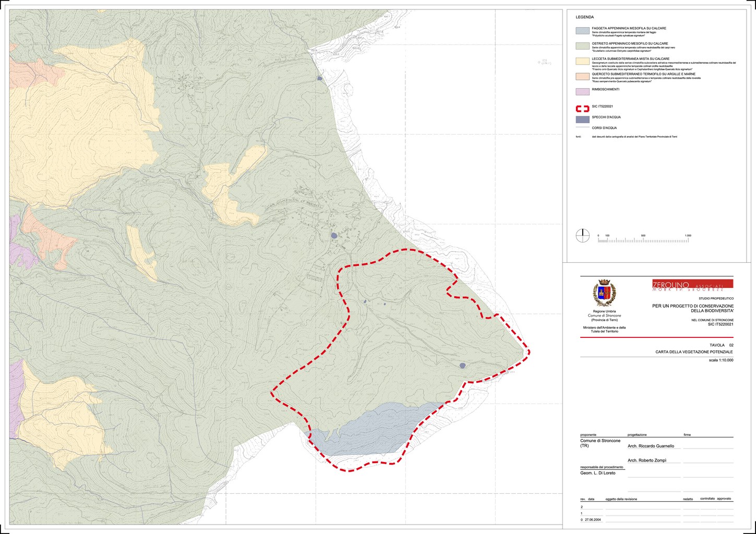Click Arch. Riccardo Guarnello name
Screen dimensions: 756x534
651,446
